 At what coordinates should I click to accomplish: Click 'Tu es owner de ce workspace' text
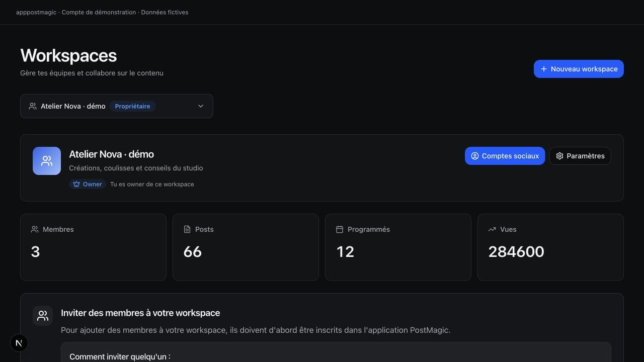pos(152,184)
